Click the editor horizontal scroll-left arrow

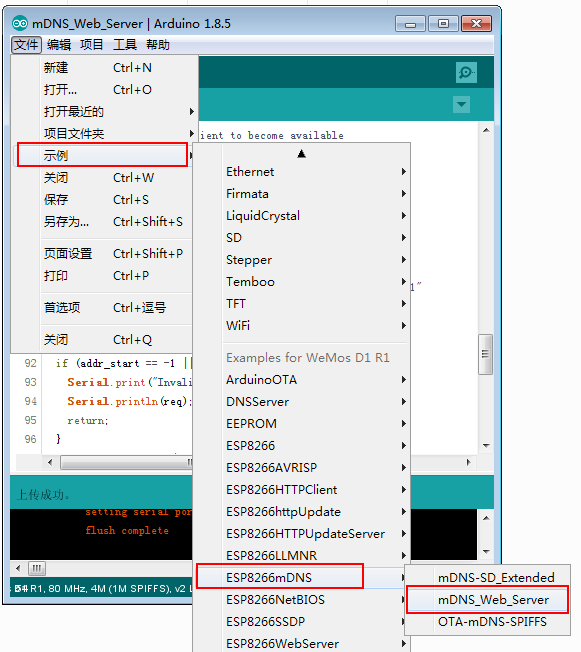tap(50, 462)
